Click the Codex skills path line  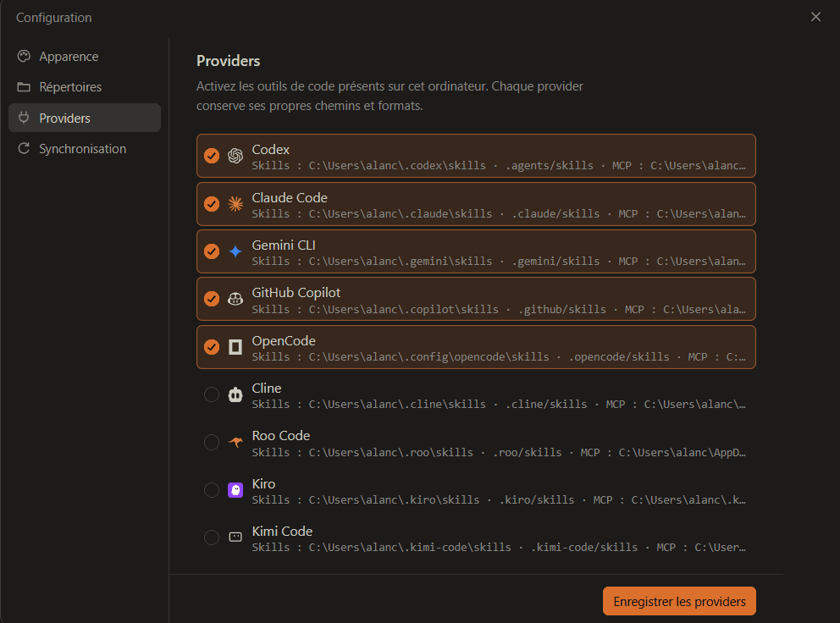coord(499,166)
